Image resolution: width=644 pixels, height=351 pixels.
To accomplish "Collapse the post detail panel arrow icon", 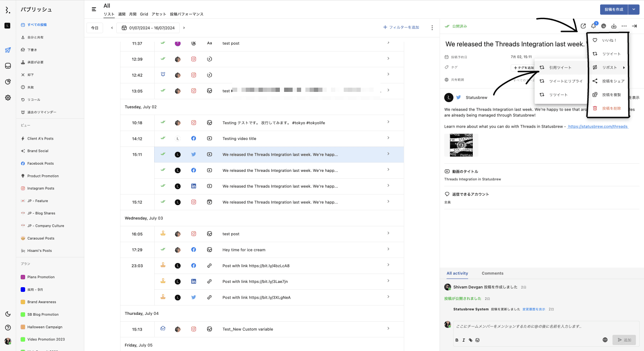I will pyautogui.click(x=634, y=26).
